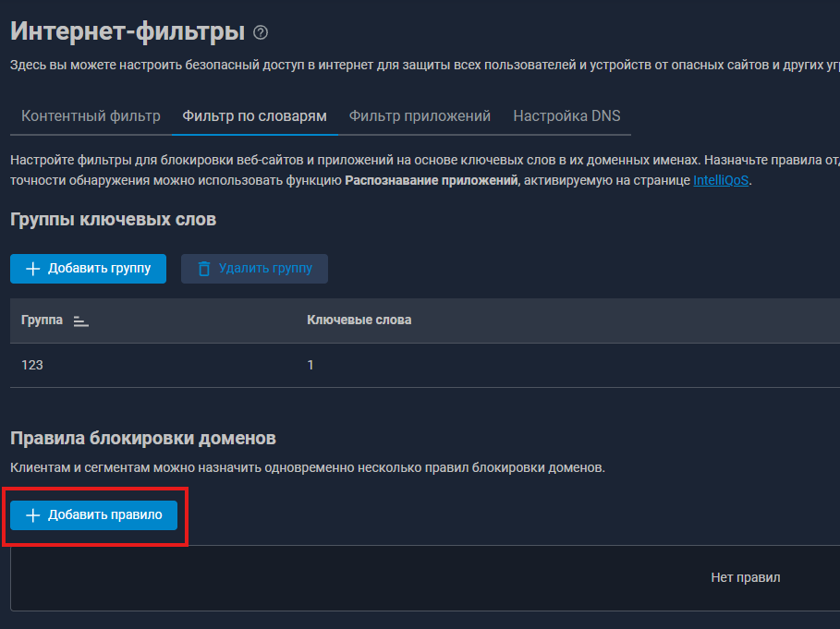Click the Группы ключевых слов heading
The image size is (840, 629).
tap(113, 220)
